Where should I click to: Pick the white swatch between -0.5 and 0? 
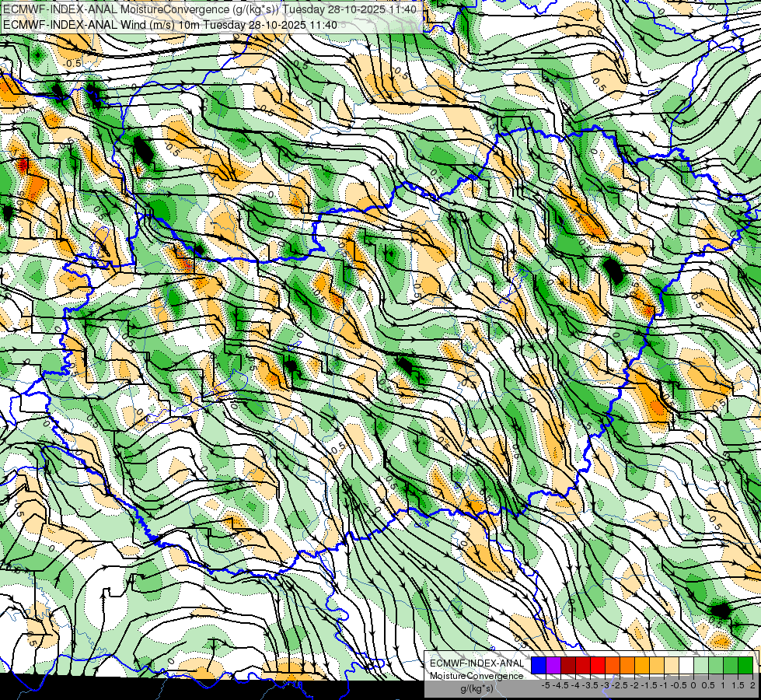tap(686, 666)
